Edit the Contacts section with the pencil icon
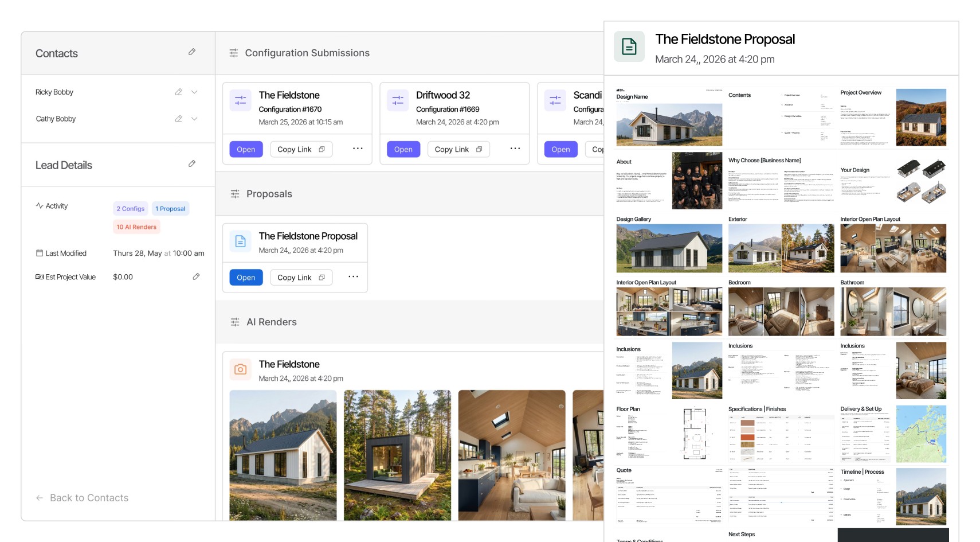The height and width of the screenshot is (542, 980). coord(192,52)
